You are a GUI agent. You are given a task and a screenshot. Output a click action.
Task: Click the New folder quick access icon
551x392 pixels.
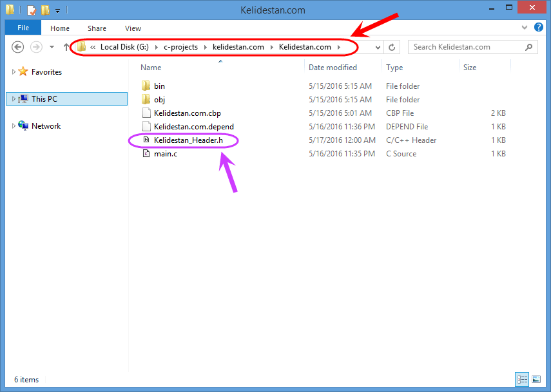point(45,10)
